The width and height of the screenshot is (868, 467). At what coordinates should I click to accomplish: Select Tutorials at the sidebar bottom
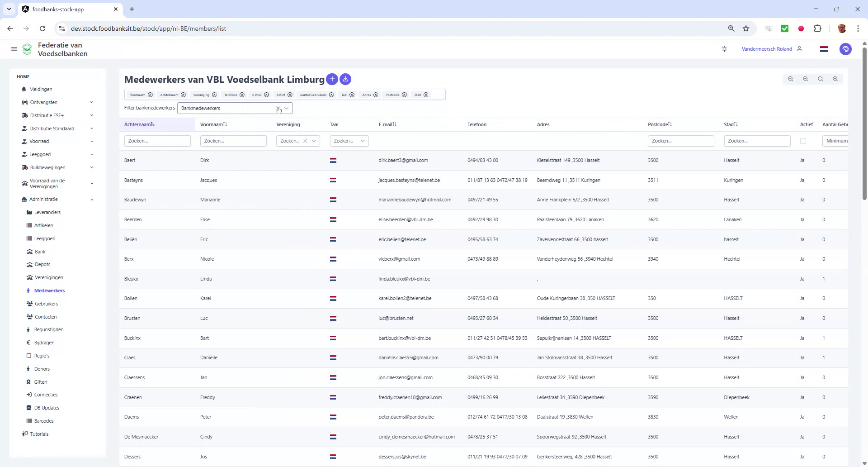[39, 434]
